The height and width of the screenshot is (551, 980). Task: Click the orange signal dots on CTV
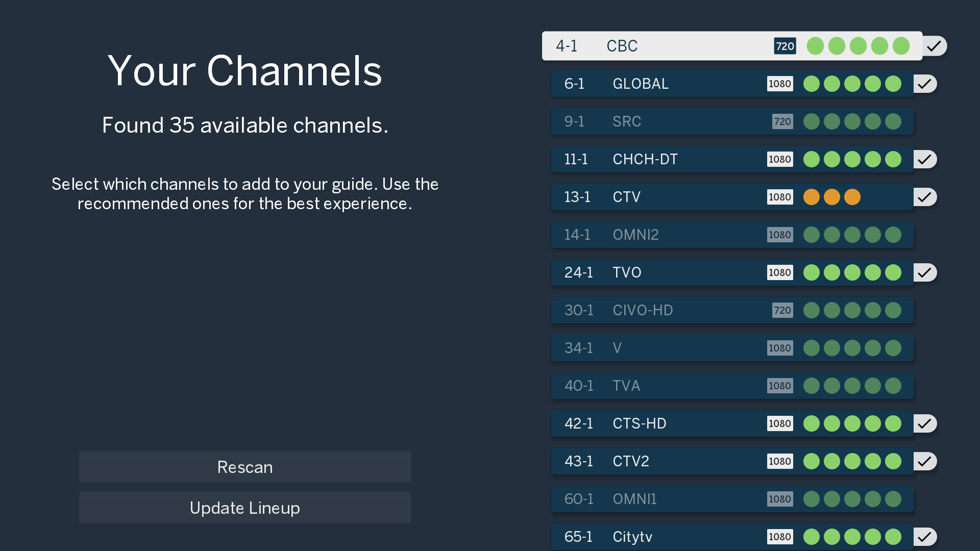pos(832,197)
